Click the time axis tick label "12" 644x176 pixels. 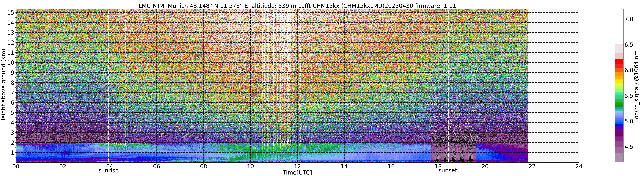pyautogui.click(x=297, y=166)
